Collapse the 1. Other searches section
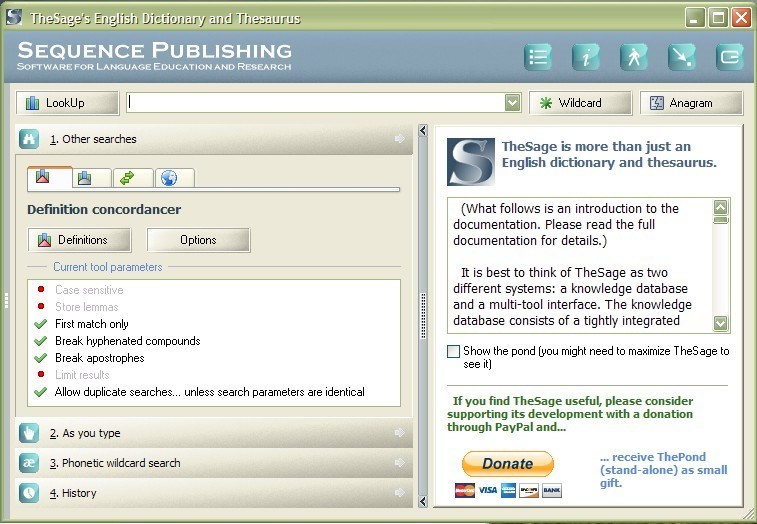This screenshot has height=524, width=757. tap(214, 139)
